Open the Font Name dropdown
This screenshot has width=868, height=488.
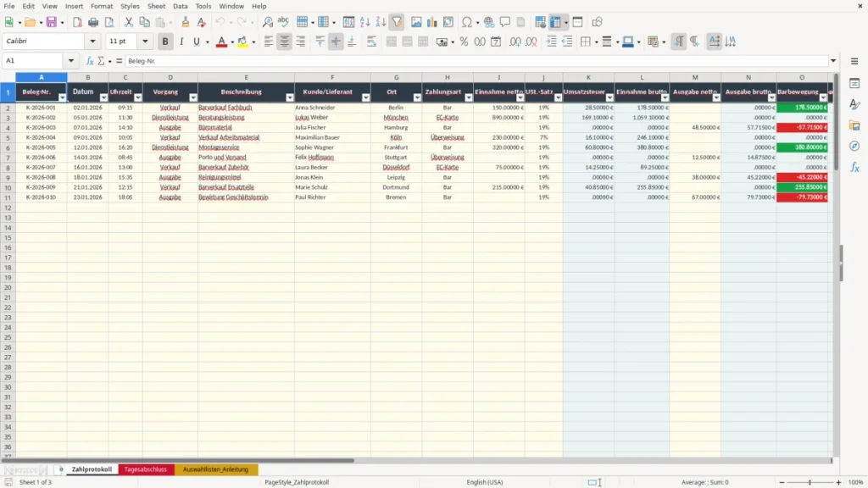[x=92, y=41]
